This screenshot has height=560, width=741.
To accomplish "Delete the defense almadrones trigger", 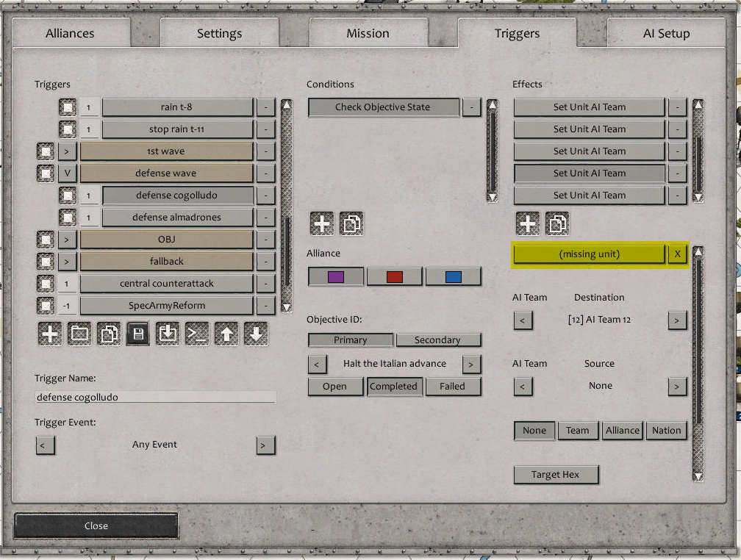I will click(x=266, y=218).
